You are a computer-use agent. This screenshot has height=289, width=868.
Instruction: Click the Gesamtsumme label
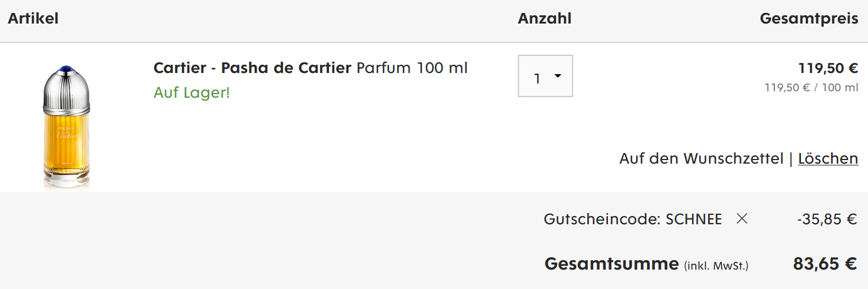[x=611, y=264]
